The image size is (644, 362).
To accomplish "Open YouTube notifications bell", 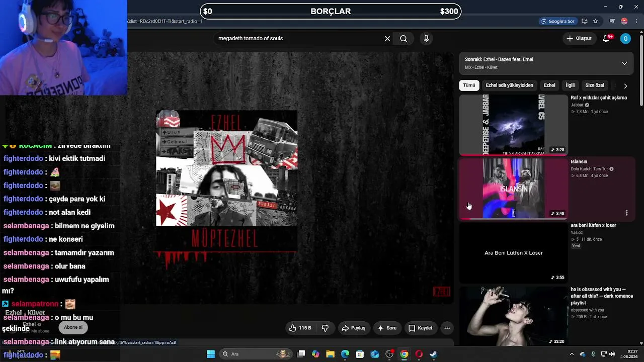I will click(607, 38).
